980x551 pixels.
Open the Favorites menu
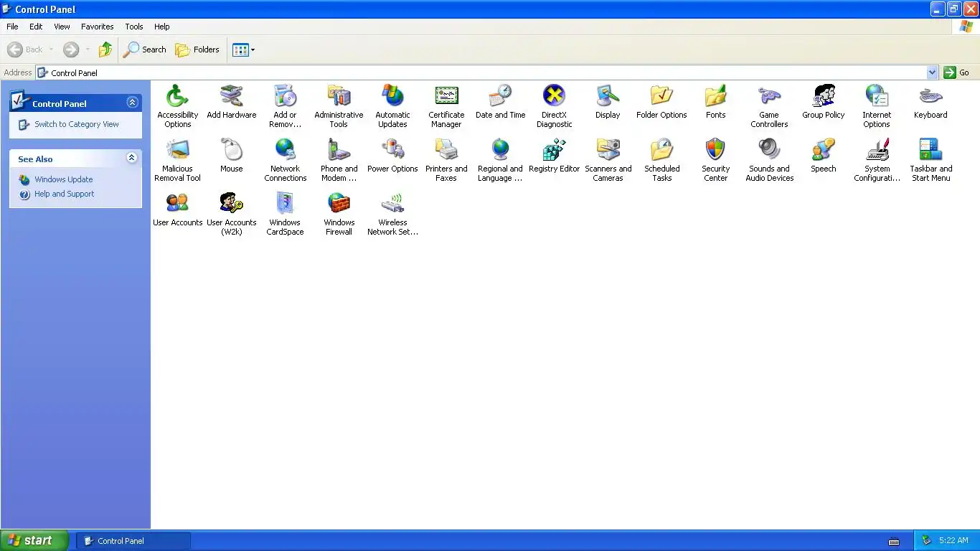point(98,27)
